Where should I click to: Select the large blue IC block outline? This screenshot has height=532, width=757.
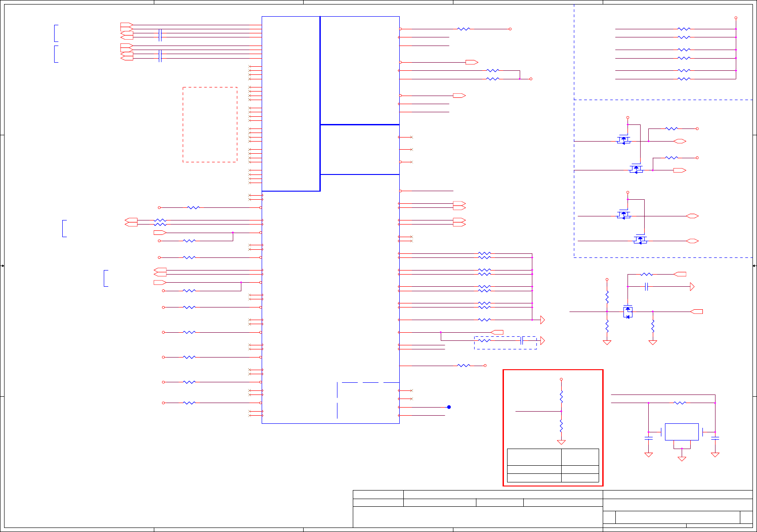click(x=331, y=220)
